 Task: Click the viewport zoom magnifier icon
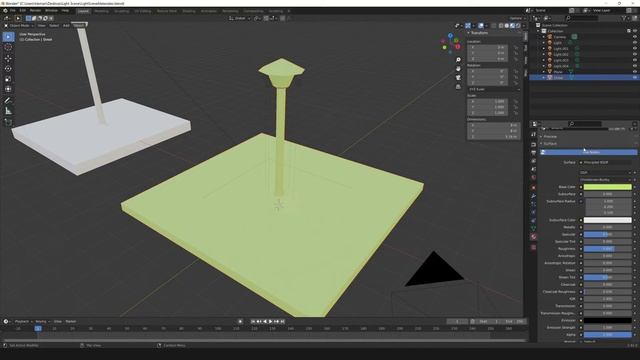[458, 60]
